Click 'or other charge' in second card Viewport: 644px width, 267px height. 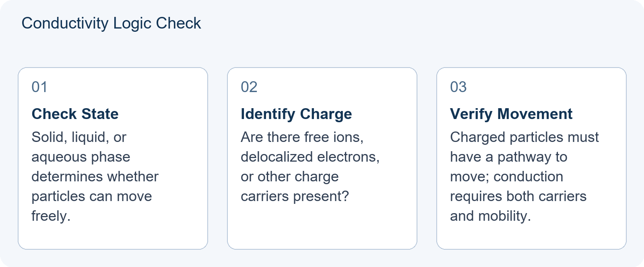coord(290,177)
